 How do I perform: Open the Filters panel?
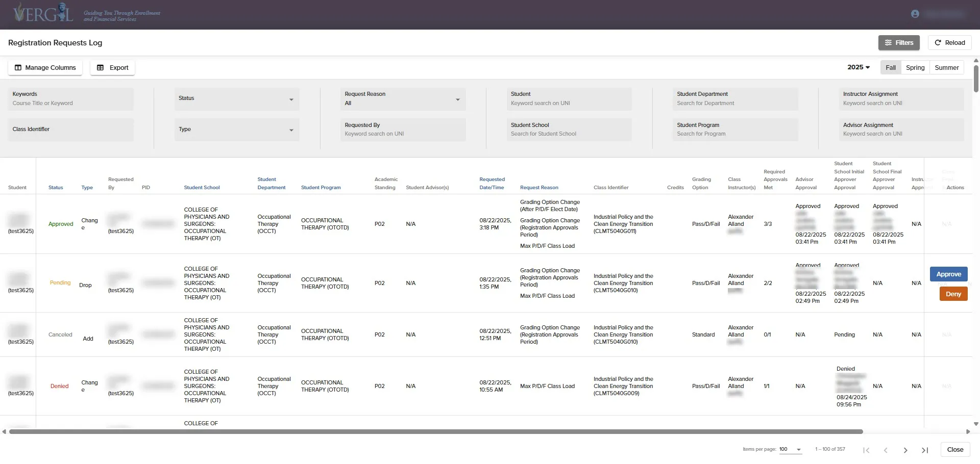899,43
